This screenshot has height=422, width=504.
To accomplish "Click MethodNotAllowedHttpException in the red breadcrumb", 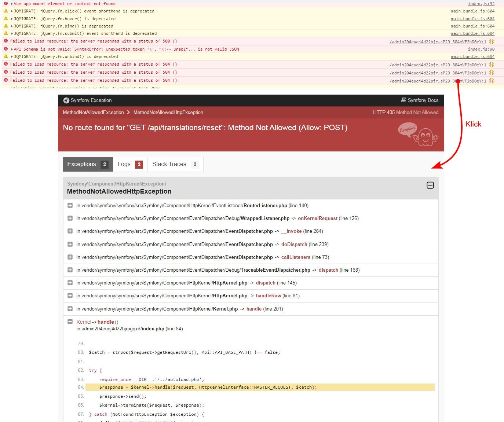I will [x=168, y=112].
